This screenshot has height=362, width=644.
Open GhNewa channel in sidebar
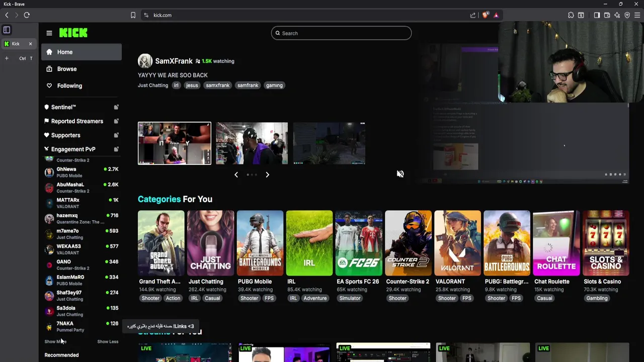tap(82, 172)
